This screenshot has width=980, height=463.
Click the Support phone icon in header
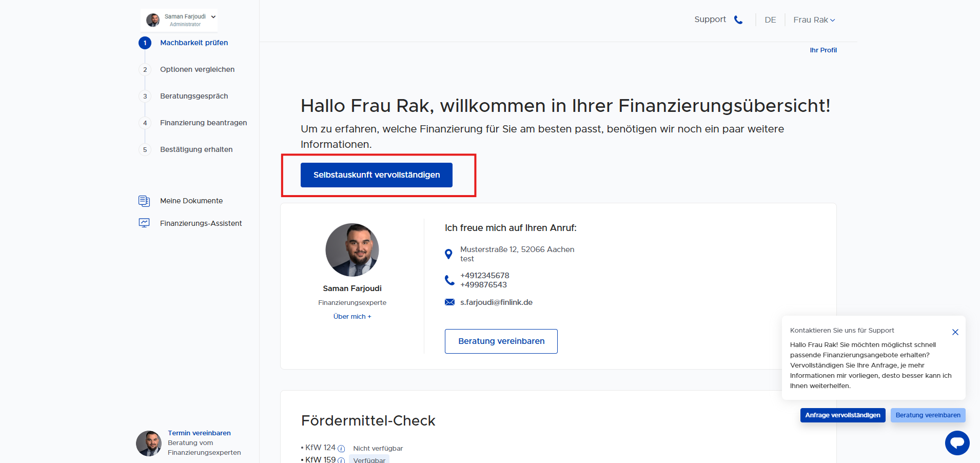tap(738, 20)
